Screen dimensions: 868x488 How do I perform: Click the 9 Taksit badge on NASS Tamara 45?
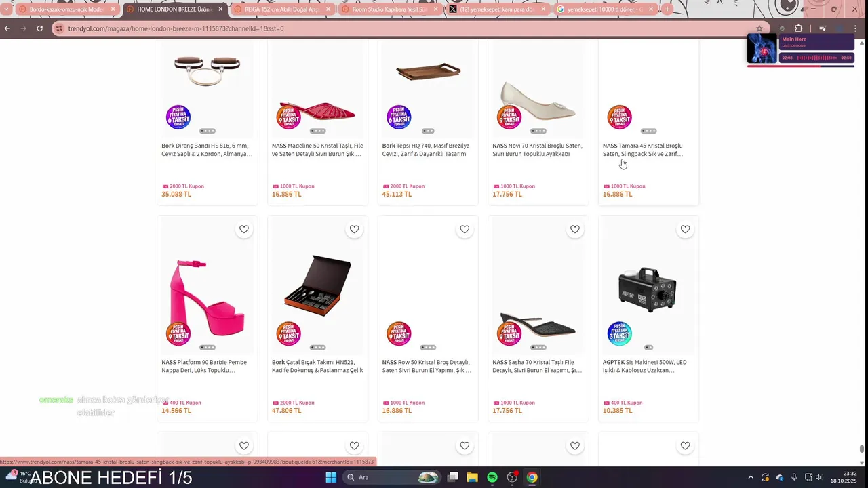pos(619,117)
